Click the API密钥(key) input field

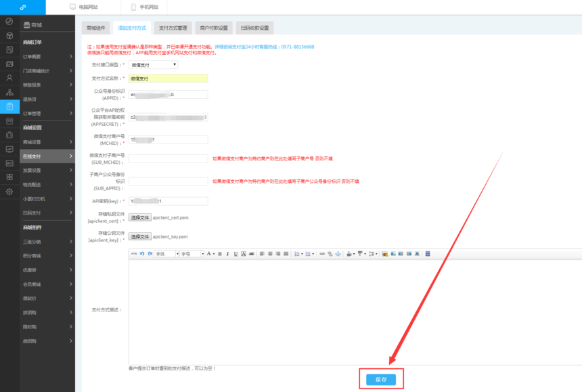point(168,201)
